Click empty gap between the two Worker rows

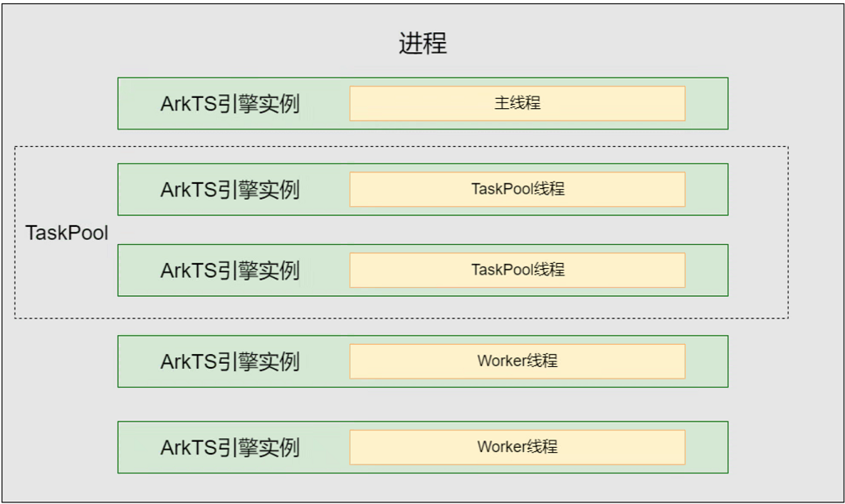tap(422, 404)
